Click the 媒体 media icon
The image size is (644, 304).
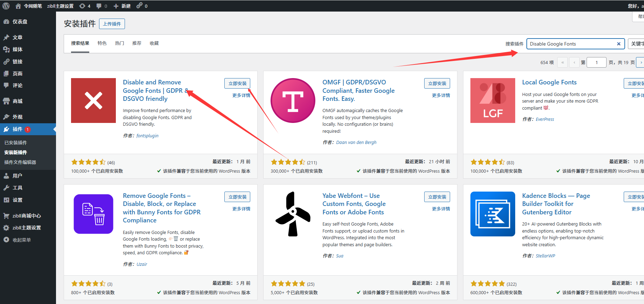click(x=6, y=49)
